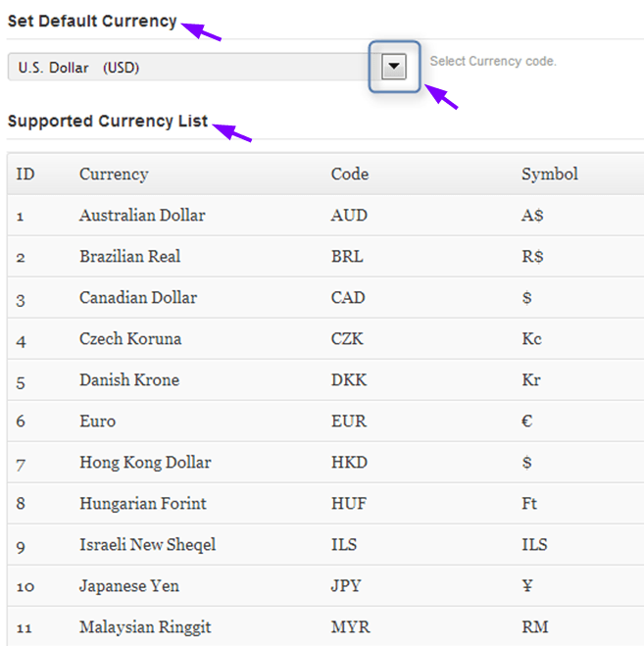Click the Supported Currency List heading
Screen dimensions: 644x646
click(108, 122)
